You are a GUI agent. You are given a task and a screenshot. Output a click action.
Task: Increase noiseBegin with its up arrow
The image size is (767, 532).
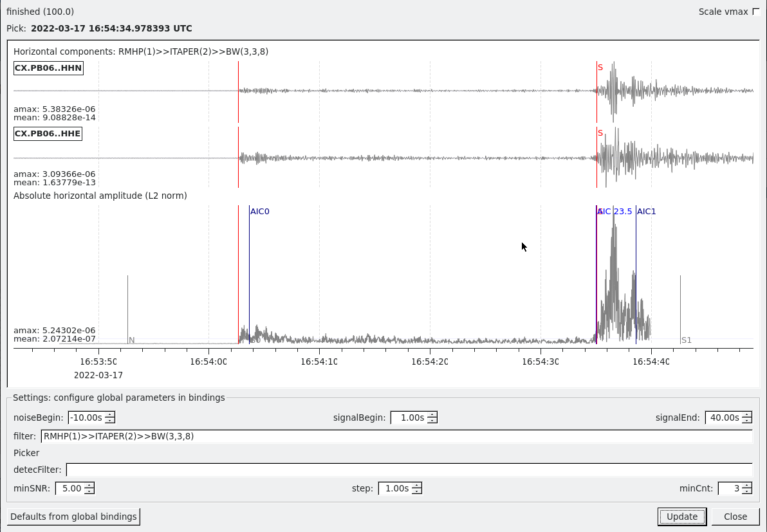(110, 414)
